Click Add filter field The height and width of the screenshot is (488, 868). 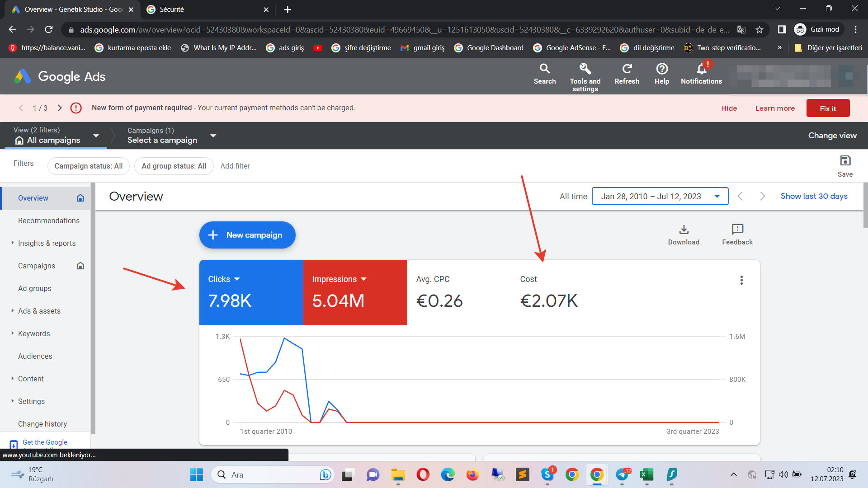235,166
